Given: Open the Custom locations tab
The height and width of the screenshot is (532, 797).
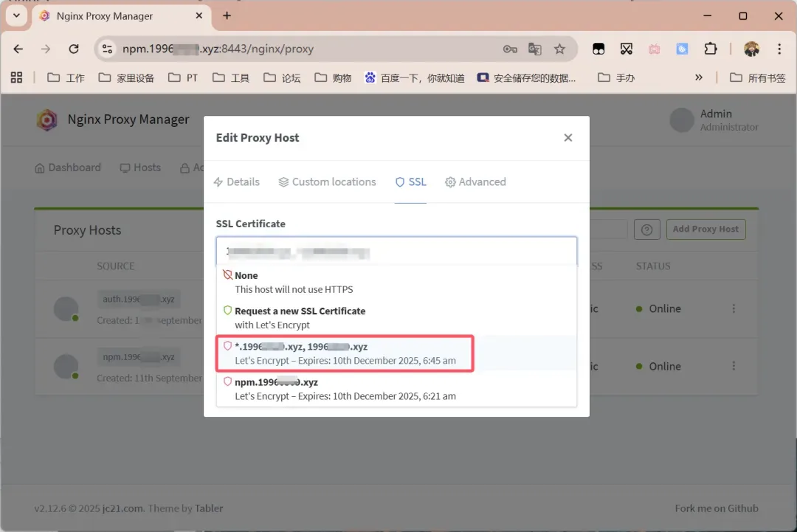Looking at the screenshot, I should (327, 182).
